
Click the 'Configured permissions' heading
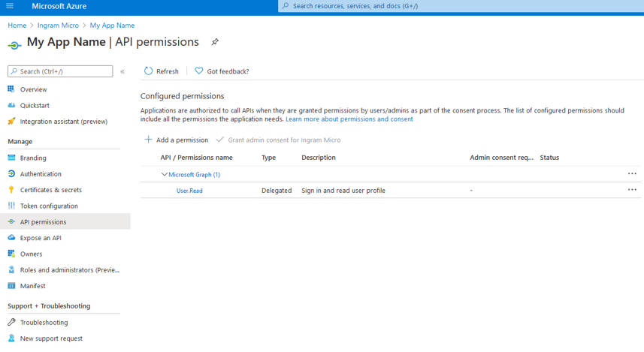point(183,96)
